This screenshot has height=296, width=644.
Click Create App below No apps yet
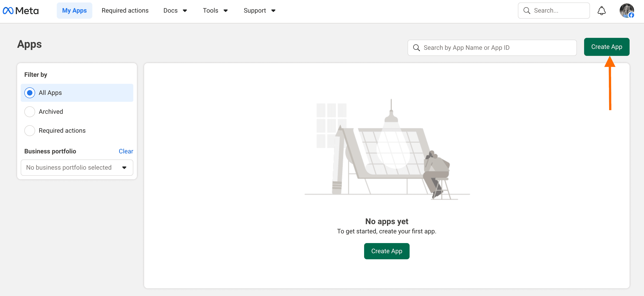click(x=386, y=251)
